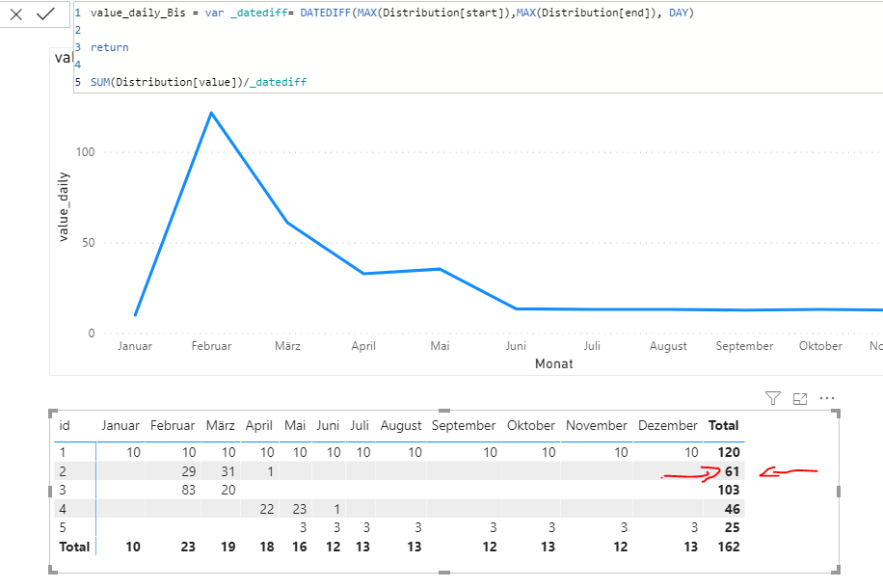Click value 31 in row 2 März
Screen dimensions: 883x588
point(228,471)
